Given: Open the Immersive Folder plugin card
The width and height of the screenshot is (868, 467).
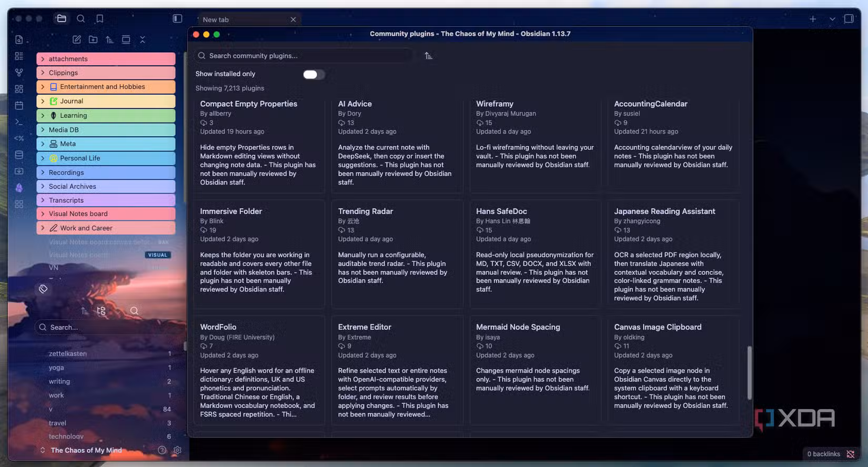Looking at the screenshot, I should [x=259, y=254].
